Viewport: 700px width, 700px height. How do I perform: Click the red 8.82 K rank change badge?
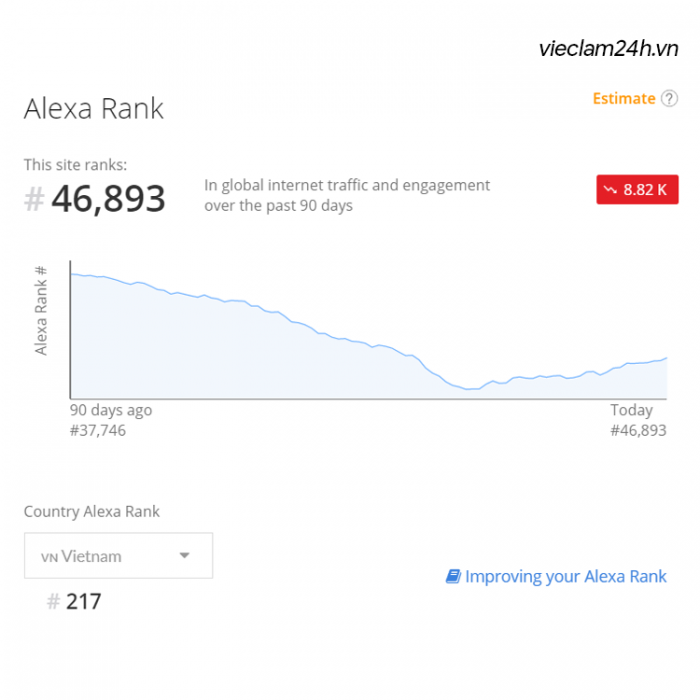pyautogui.click(x=637, y=190)
